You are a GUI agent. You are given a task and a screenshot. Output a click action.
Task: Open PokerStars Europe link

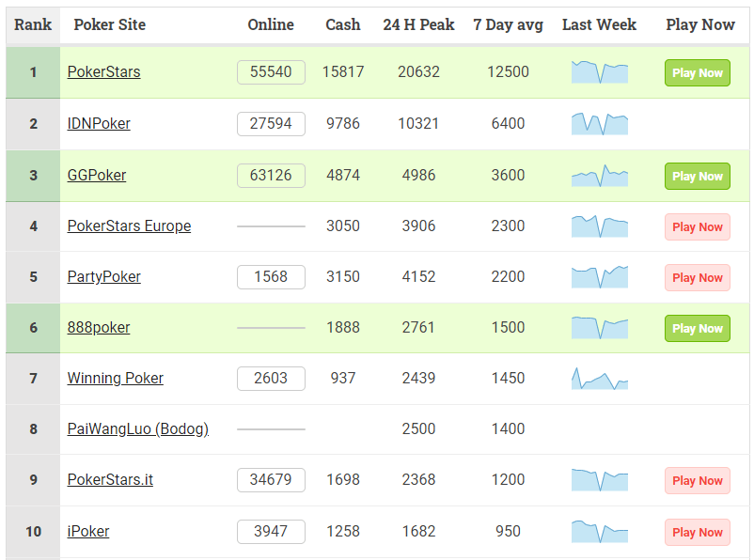click(x=129, y=226)
